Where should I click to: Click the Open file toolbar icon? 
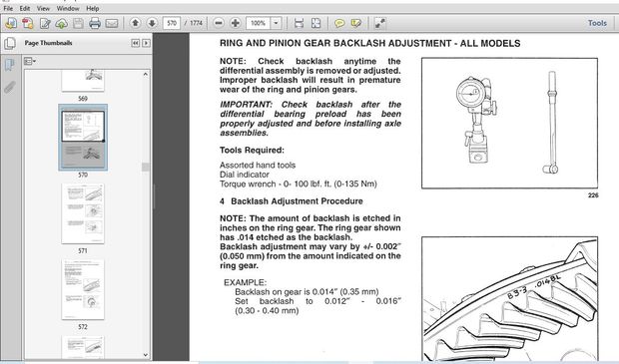click(x=11, y=23)
